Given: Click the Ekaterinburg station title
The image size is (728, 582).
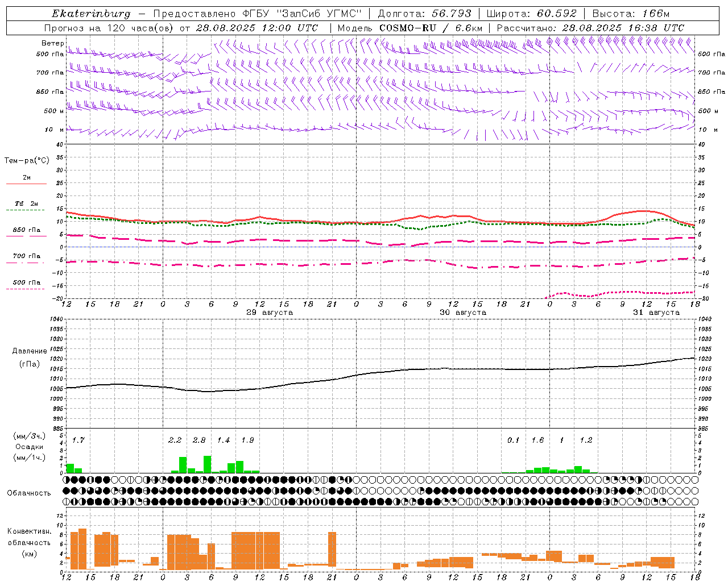Looking at the screenshot, I should [91, 14].
